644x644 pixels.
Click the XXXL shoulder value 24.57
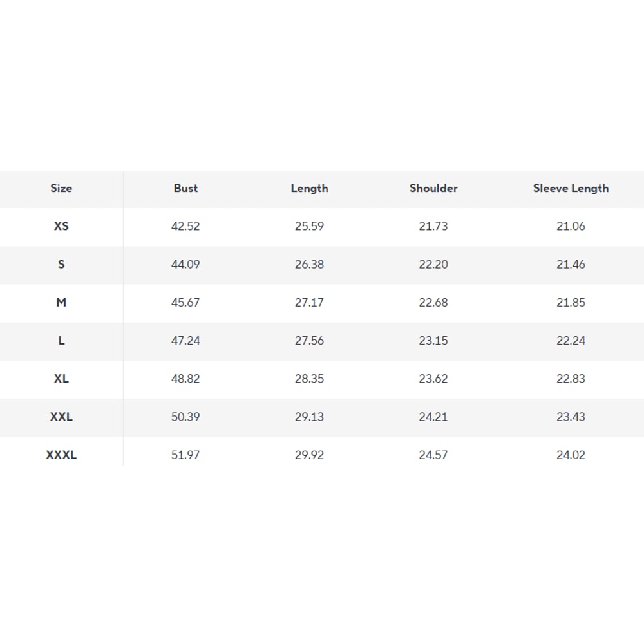433,455
